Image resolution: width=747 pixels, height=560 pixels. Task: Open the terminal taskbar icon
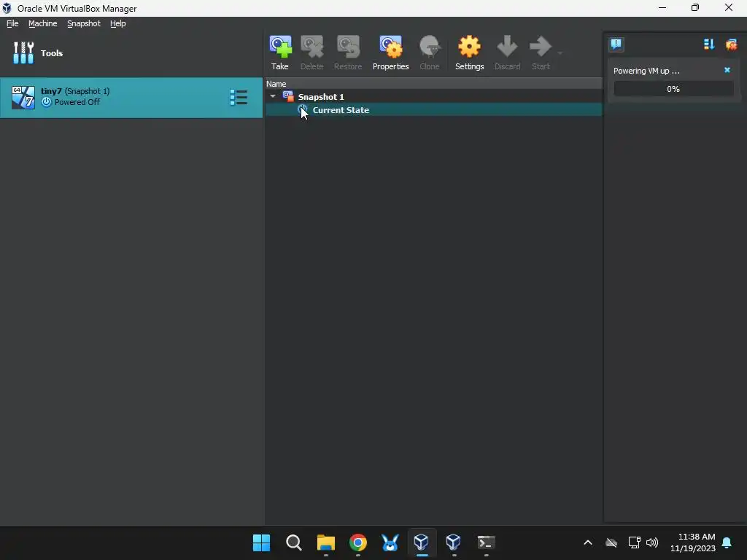pyautogui.click(x=486, y=542)
